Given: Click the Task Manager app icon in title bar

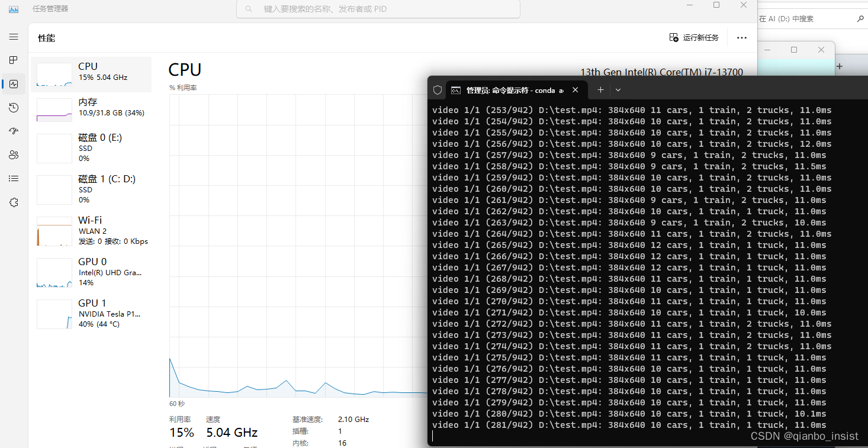Looking at the screenshot, I should tap(14, 9).
